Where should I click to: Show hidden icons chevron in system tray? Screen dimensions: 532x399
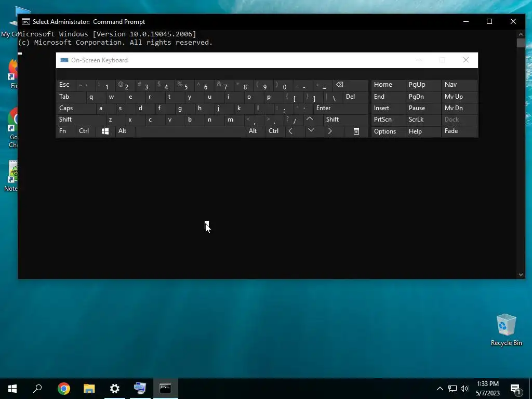pos(440,389)
